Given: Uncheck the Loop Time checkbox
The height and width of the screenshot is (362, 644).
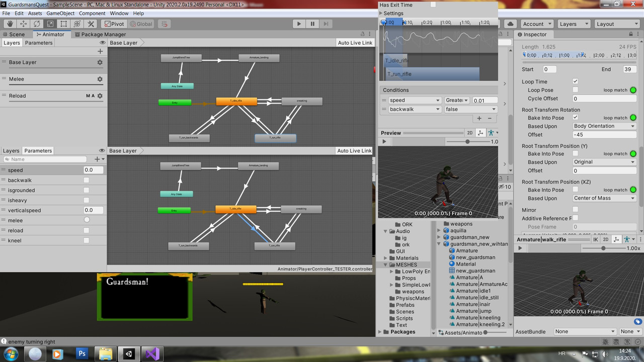Looking at the screenshot, I should (x=576, y=81).
